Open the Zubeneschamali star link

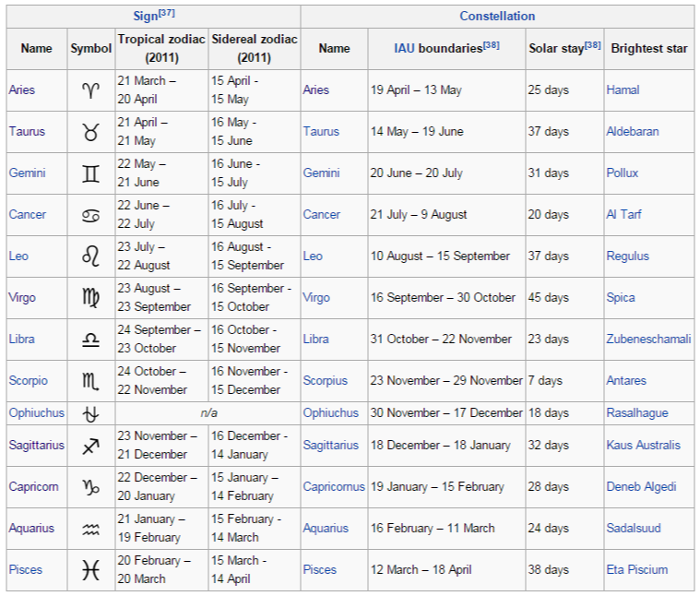click(x=648, y=339)
